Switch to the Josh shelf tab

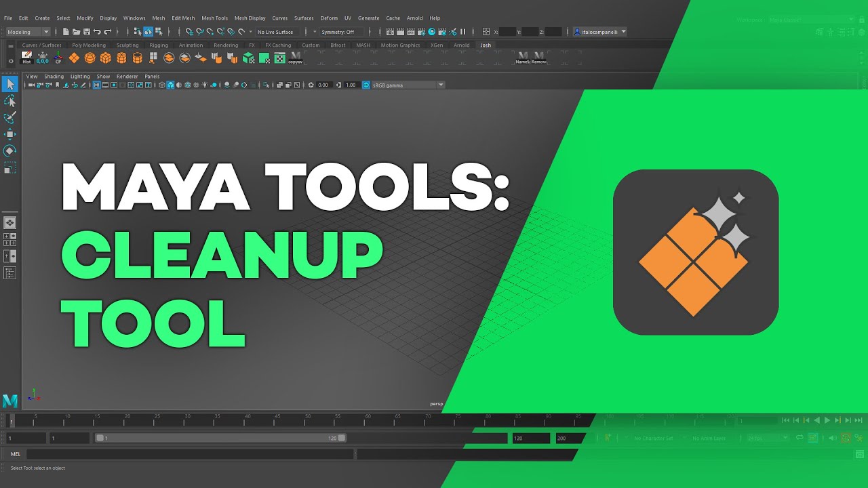[x=486, y=45]
